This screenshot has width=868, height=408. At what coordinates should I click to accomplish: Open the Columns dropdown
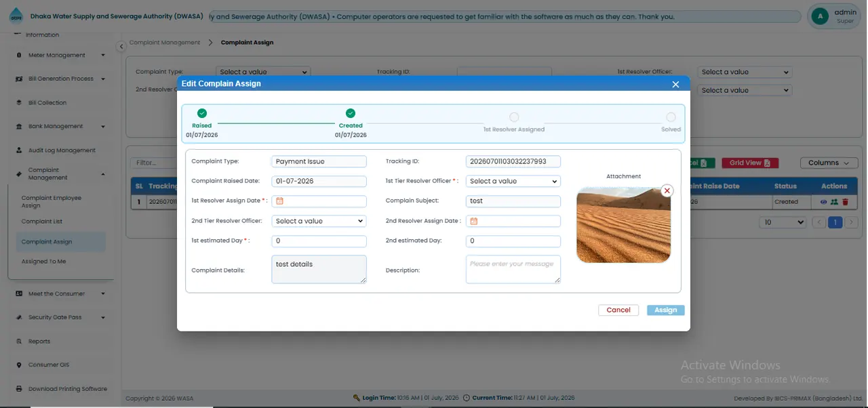(829, 163)
